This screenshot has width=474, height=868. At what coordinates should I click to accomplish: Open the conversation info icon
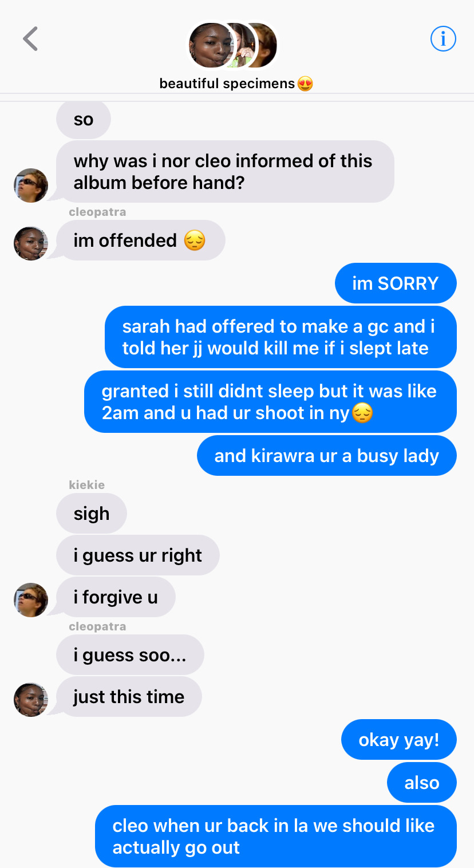(x=443, y=39)
